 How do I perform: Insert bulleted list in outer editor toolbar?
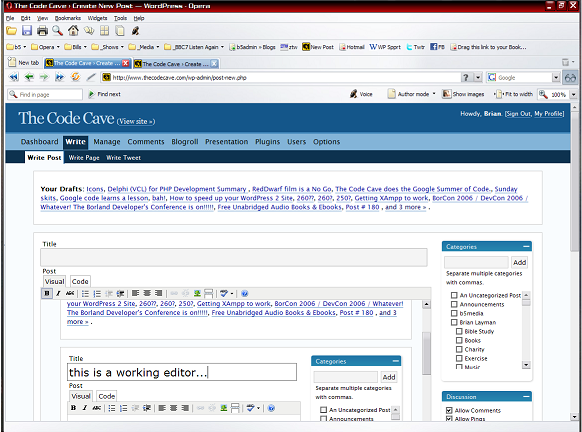tap(85, 294)
